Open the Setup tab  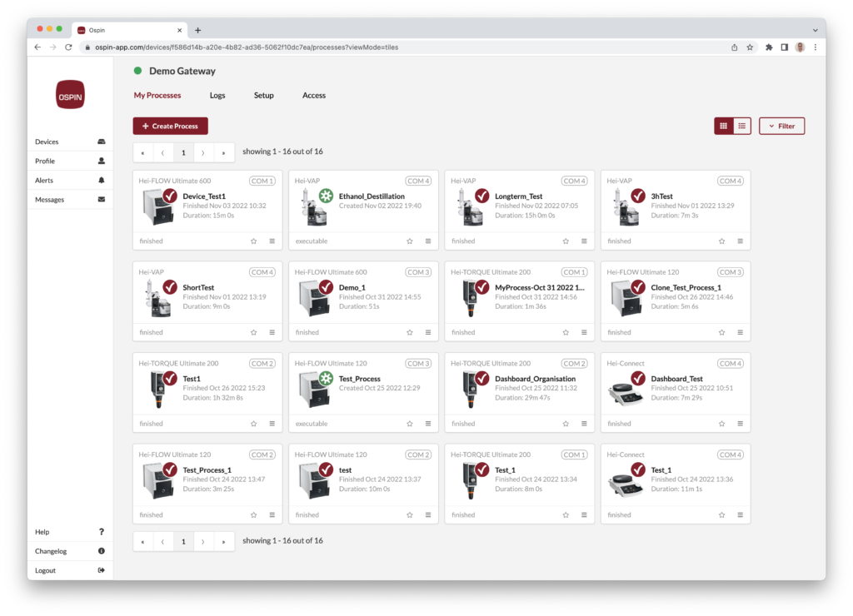point(264,95)
